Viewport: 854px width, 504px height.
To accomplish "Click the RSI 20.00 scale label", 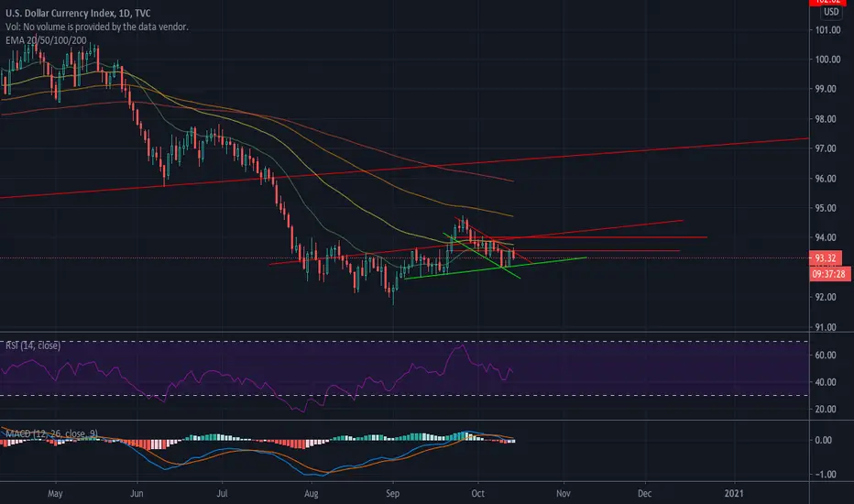I will [825, 410].
